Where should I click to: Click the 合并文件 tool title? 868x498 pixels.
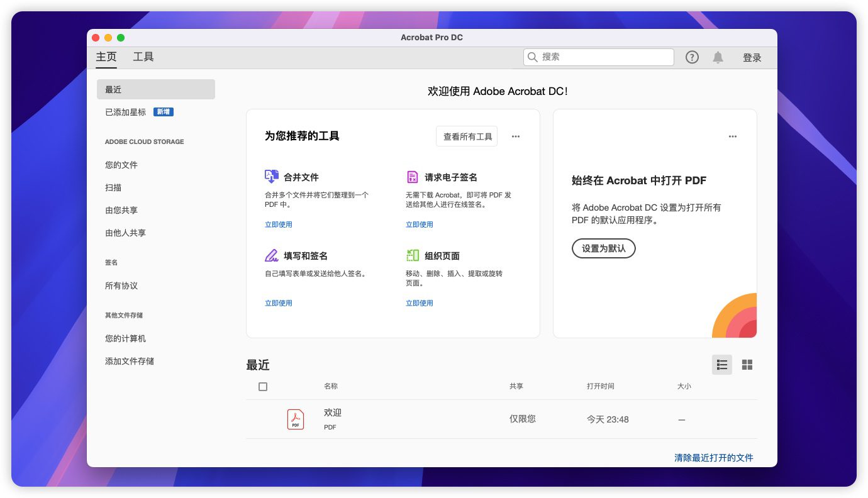tap(301, 177)
